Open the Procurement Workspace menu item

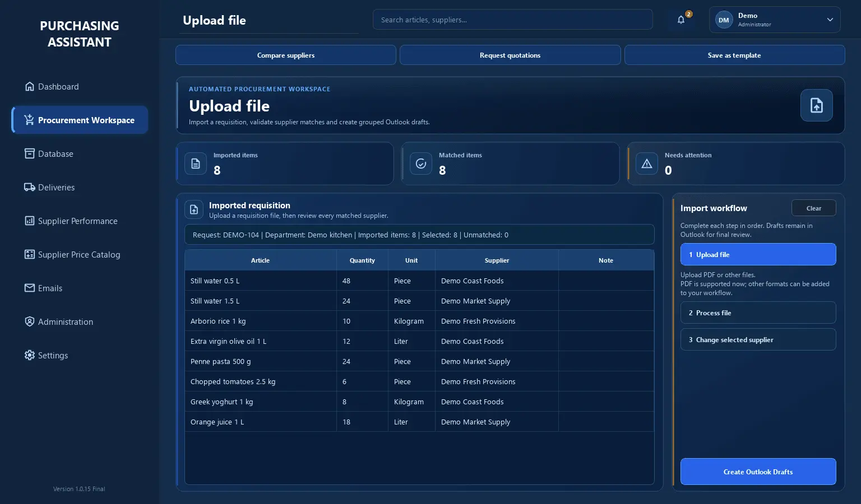(80, 120)
